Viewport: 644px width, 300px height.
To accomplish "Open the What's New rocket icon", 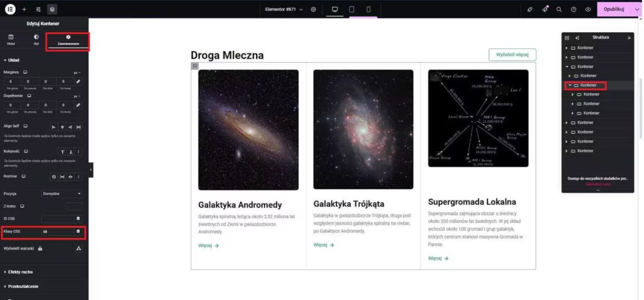I will tap(545, 9).
